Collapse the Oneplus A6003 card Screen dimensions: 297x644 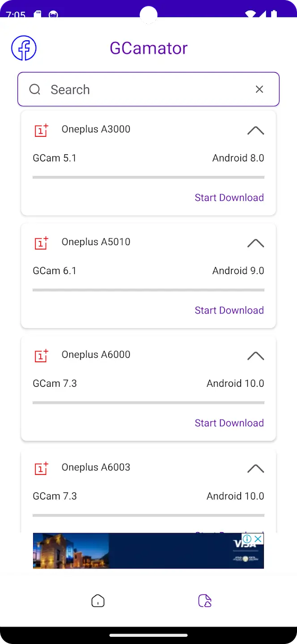(255, 469)
